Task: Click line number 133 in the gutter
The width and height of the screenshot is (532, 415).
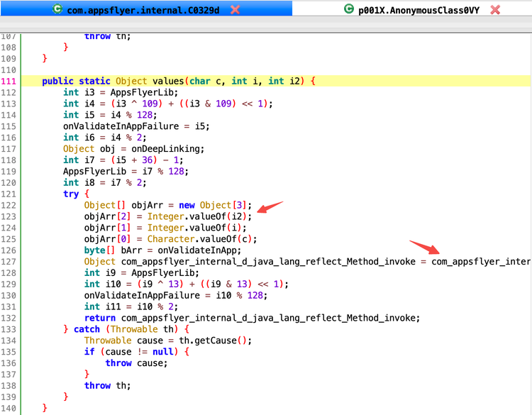Action: [9, 329]
